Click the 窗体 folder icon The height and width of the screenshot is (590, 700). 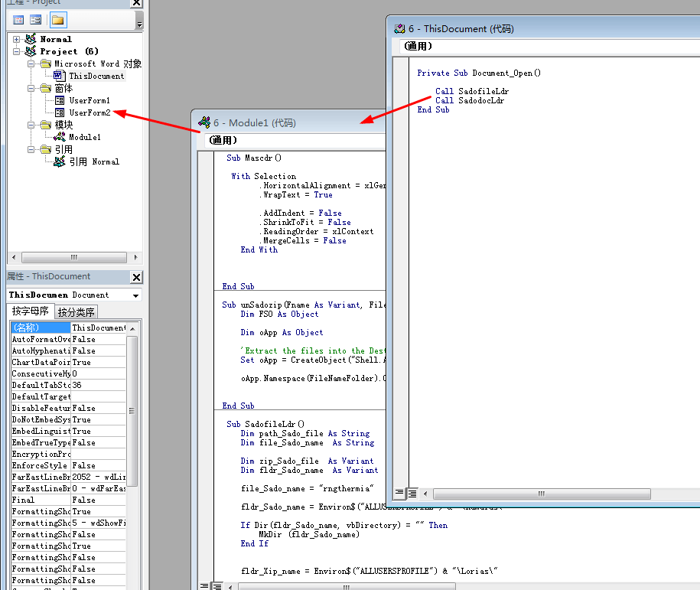46,88
